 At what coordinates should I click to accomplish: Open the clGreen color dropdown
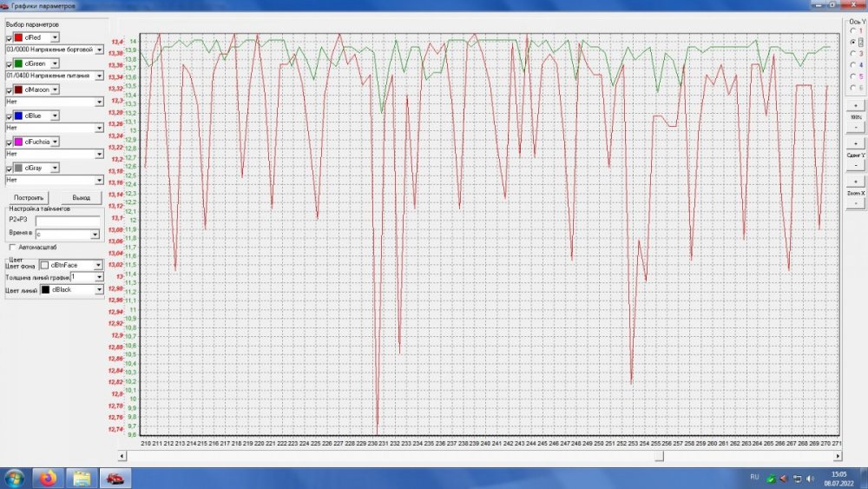[55, 63]
